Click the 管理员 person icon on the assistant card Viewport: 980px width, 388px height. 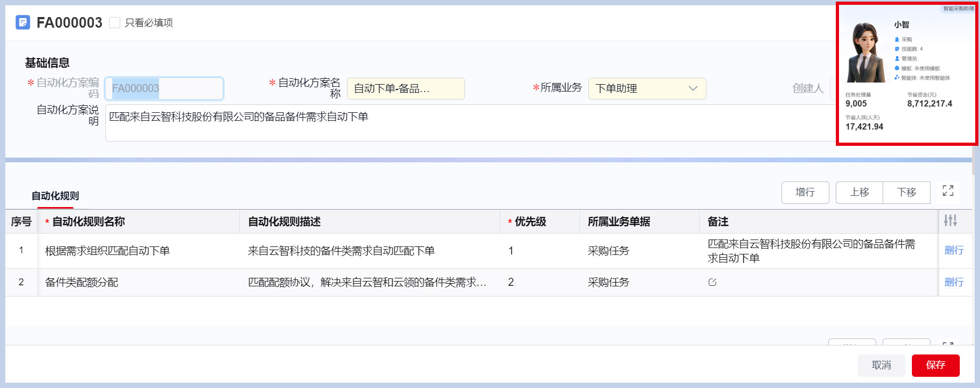click(897, 59)
